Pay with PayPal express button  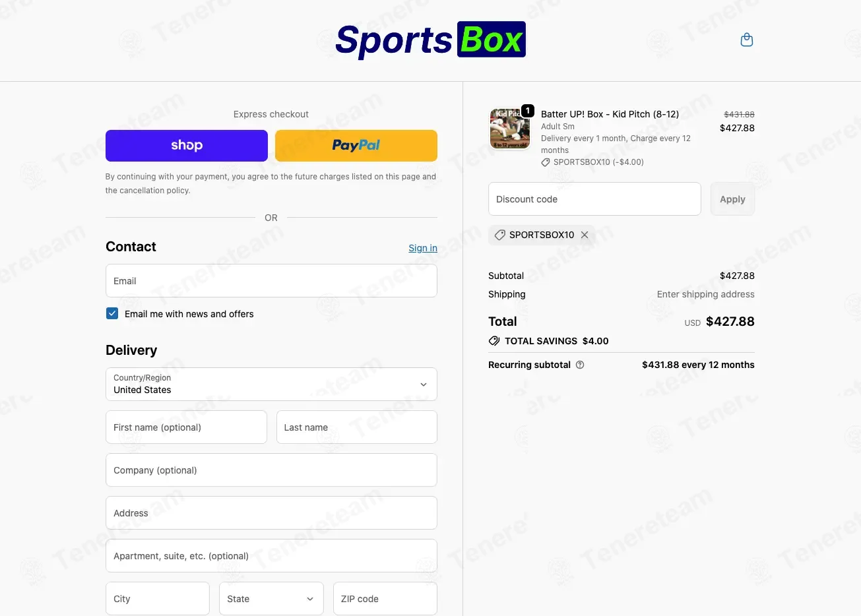click(356, 146)
